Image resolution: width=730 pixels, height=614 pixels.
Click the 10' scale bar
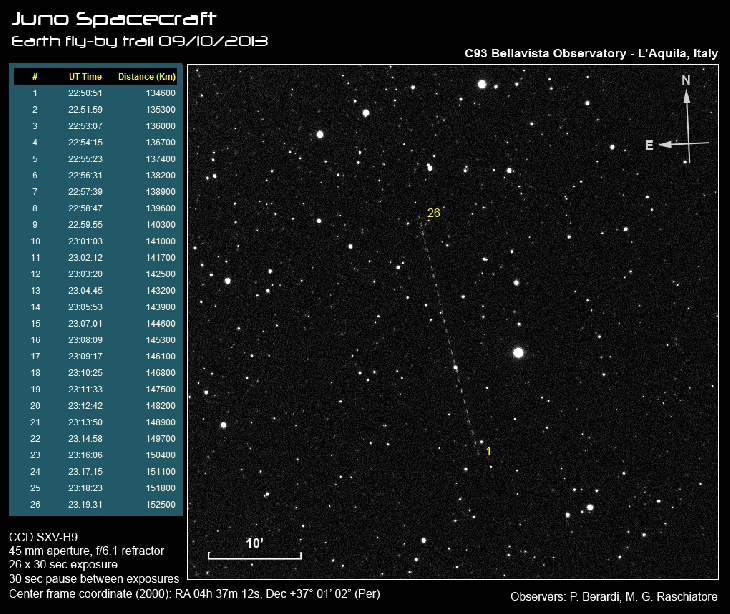[x=254, y=555]
